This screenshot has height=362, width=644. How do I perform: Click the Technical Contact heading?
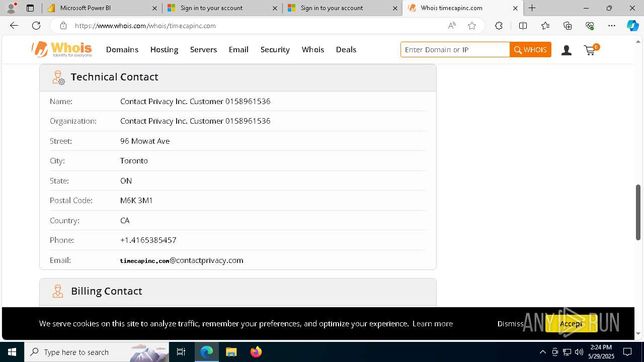tap(114, 77)
